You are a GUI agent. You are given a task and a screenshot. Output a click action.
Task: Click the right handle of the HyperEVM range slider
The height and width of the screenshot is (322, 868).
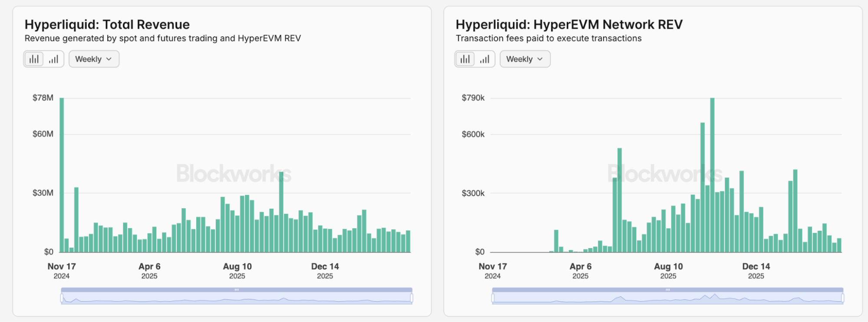[843, 298]
